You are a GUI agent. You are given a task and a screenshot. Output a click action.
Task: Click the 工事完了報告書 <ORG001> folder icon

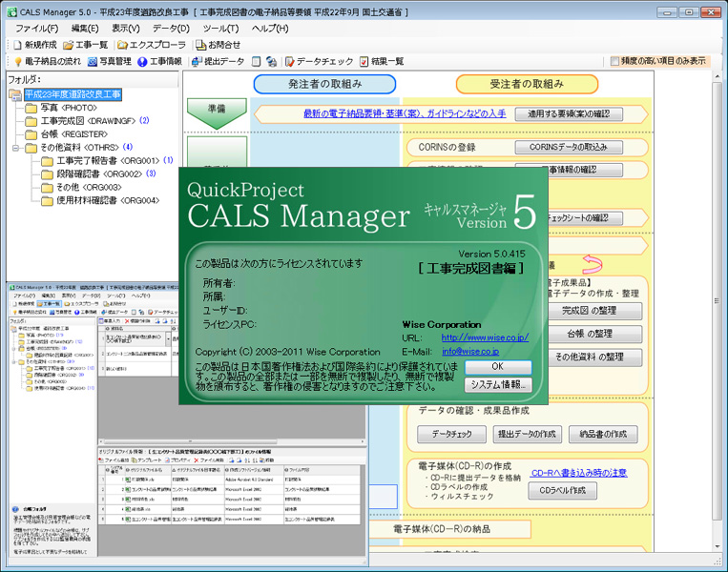coord(47,161)
